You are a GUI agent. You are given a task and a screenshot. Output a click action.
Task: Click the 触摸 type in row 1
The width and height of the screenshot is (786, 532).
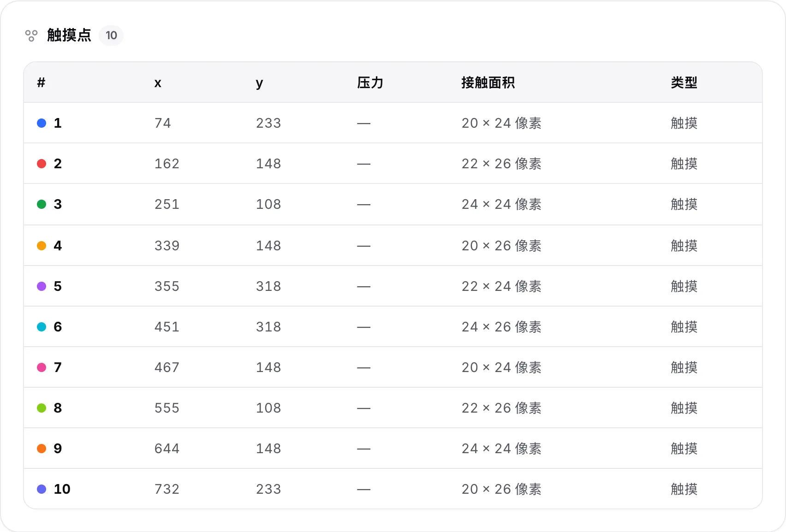click(684, 123)
